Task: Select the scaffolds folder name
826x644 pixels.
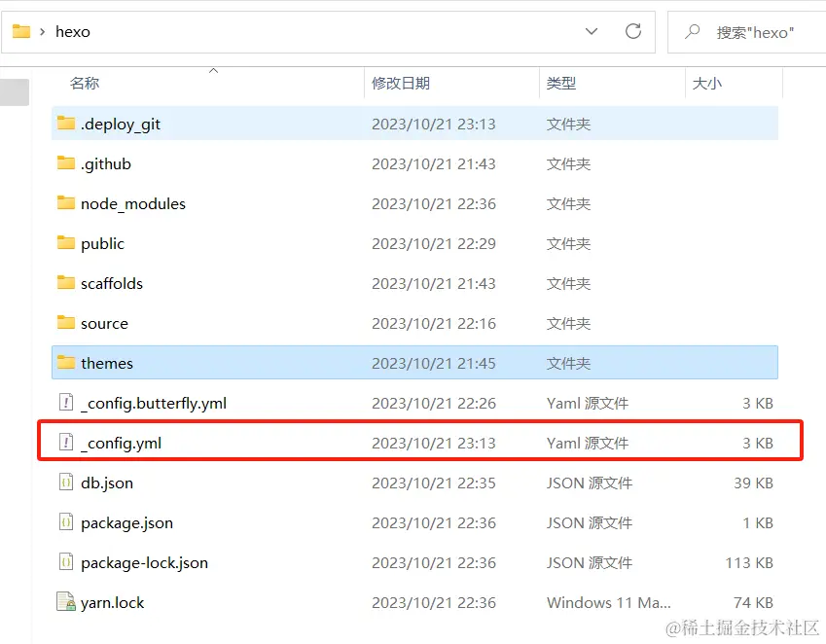Action: pyautogui.click(x=112, y=283)
